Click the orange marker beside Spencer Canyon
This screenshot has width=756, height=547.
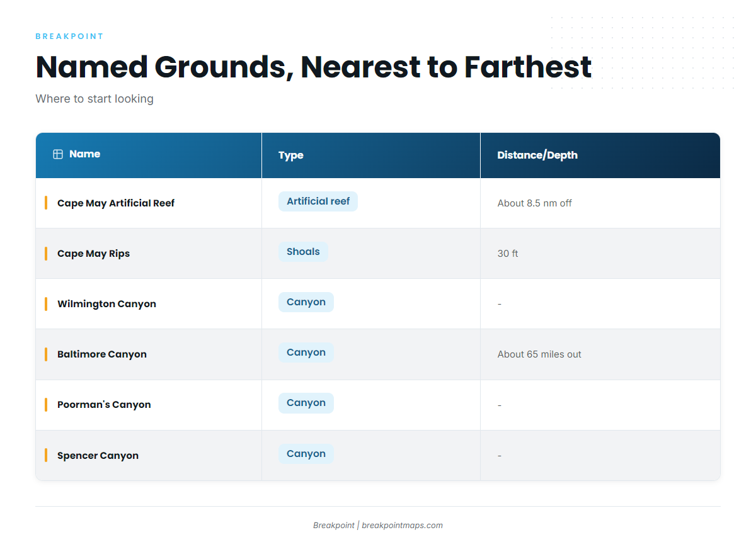click(46, 455)
